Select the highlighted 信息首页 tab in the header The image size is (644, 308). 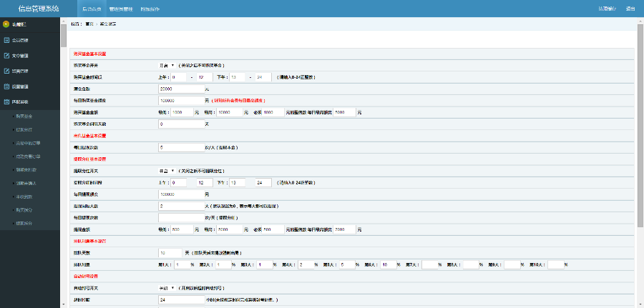[x=92, y=9]
